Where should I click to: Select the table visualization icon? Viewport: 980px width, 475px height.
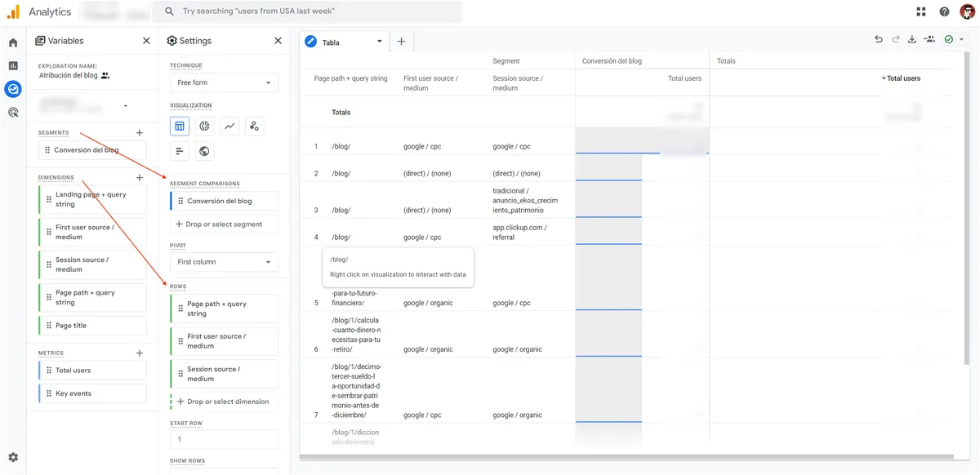(x=180, y=127)
